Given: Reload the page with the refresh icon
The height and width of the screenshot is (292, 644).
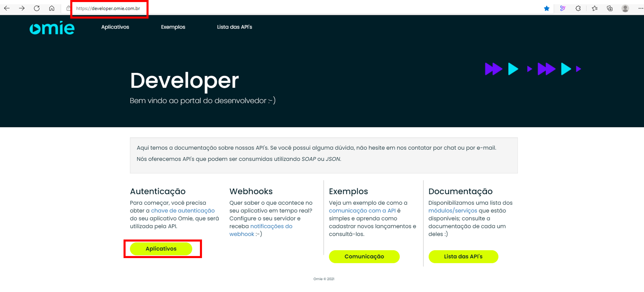Looking at the screenshot, I should coord(37,8).
